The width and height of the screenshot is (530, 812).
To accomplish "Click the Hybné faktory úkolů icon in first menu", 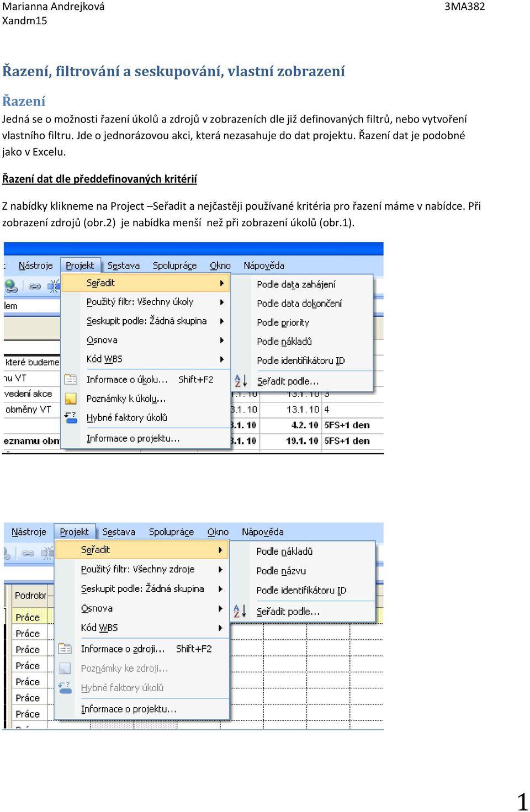I will coord(71,417).
